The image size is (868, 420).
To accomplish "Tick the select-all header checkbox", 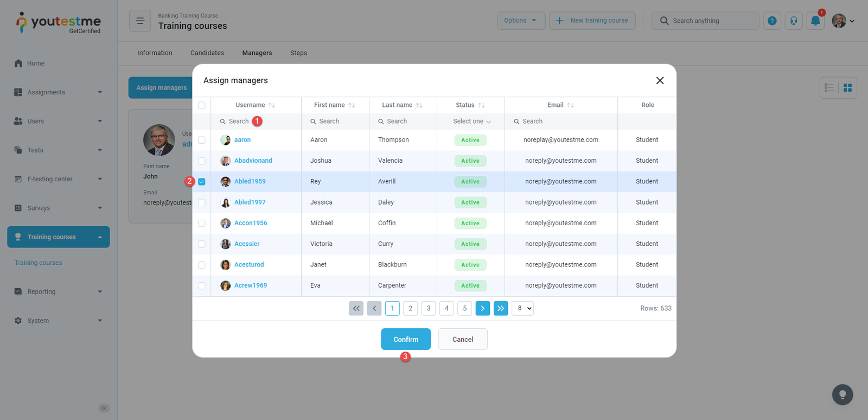I will tap(202, 105).
